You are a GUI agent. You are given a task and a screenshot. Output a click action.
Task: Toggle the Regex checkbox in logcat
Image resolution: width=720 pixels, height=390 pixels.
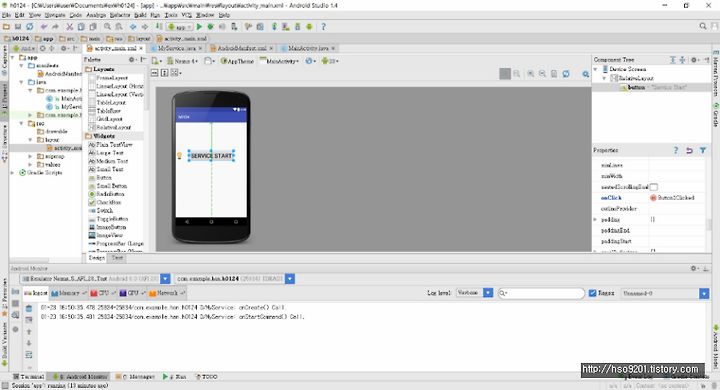point(592,293)
